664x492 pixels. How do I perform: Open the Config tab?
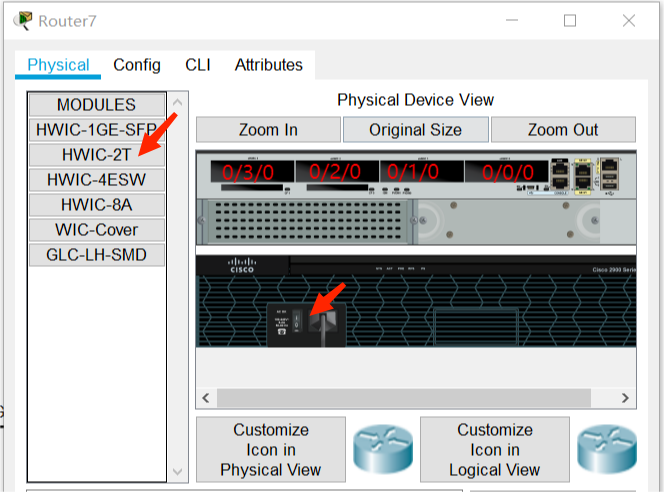pyautogui.click(x=137, y=65)
